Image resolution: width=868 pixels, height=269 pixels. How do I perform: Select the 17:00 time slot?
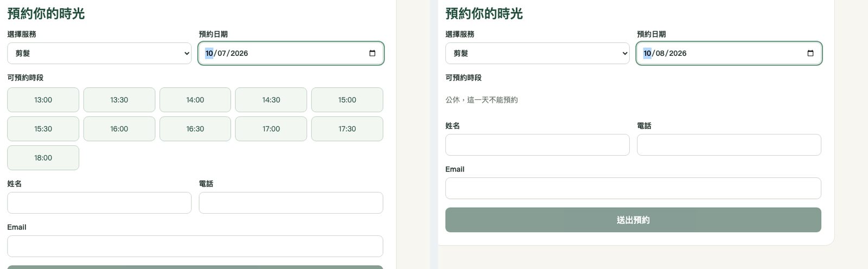coord(271,129)
